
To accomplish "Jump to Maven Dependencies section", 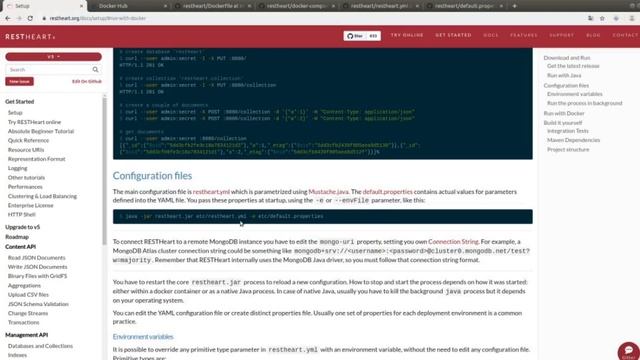I will click(x=573, y=140).
